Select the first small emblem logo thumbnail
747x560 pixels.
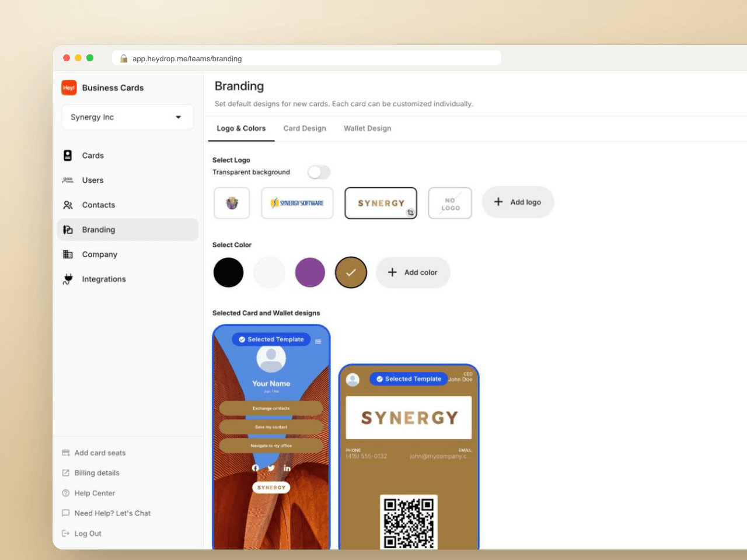click(x=232, y=203)
